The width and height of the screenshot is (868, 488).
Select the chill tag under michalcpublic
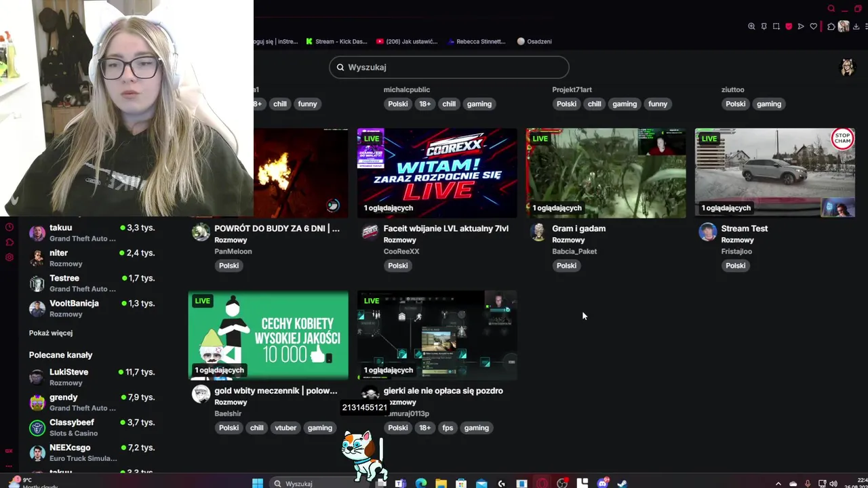(x=449, y=104)
